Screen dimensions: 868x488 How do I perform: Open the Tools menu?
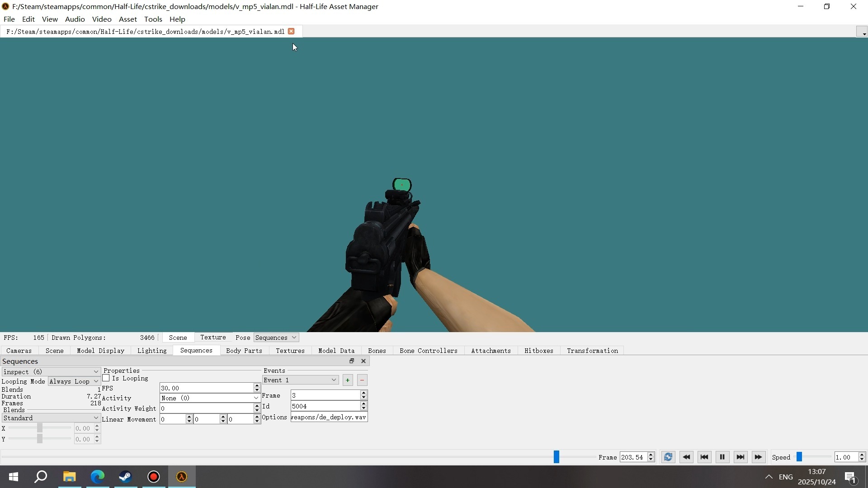click(x=153, y=19)
